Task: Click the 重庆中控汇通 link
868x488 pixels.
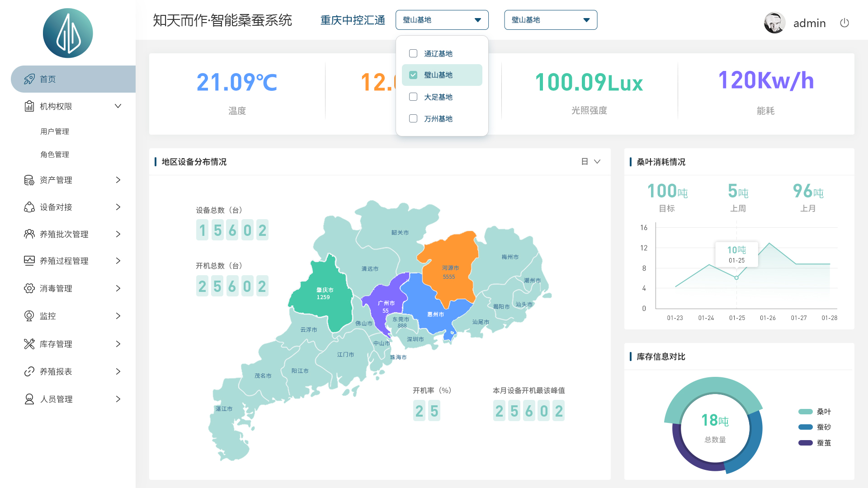Action: click(x=353, y=20)
